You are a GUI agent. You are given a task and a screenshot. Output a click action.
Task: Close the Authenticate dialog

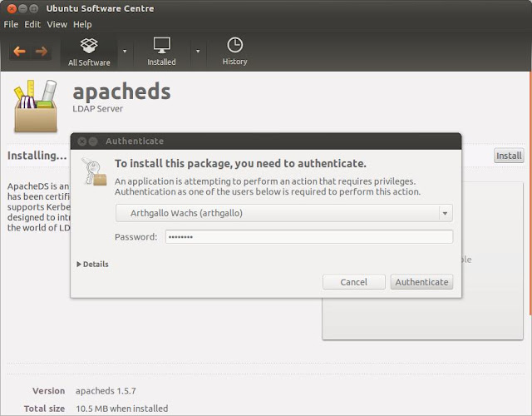(81, 141)
